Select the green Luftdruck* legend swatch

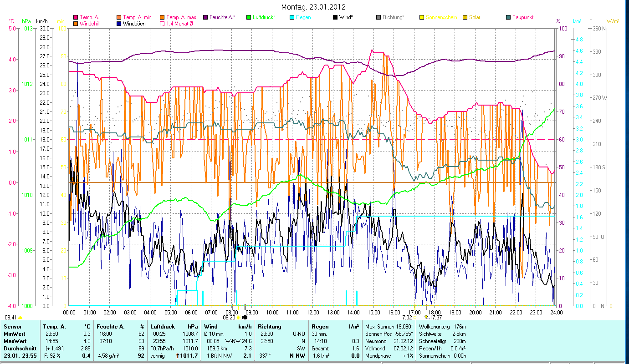[249, 17]
